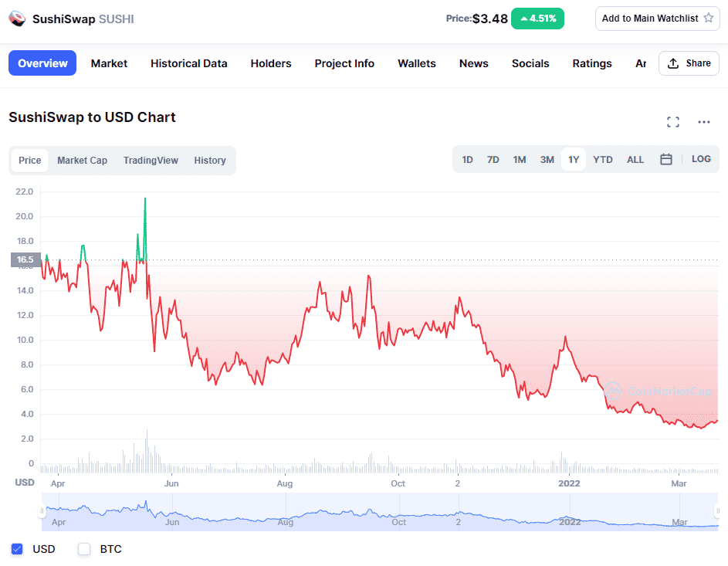
Task: Toggle the LOG scale option
Action: [701, 159]
